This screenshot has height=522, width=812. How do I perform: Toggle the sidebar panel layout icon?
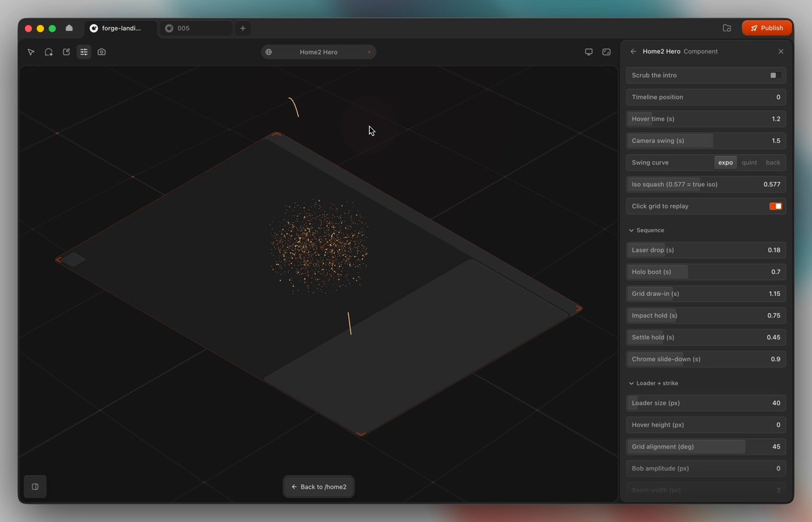pyautogui.click(x=35, y=486)
